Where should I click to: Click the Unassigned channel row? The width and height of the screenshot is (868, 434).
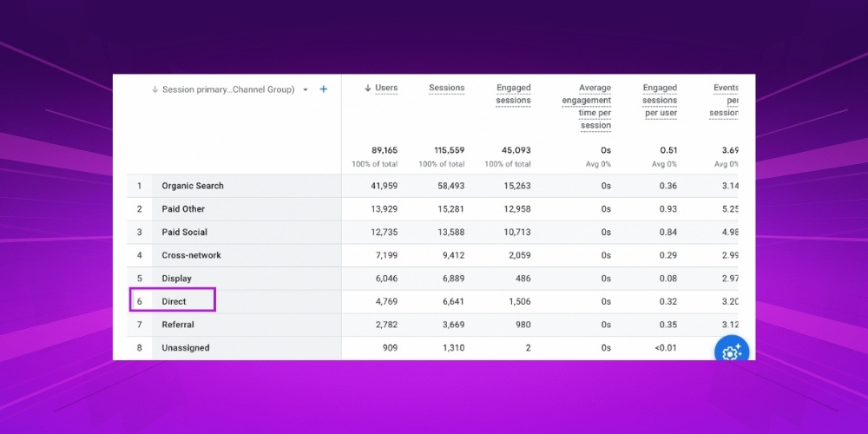pos(185,348)
